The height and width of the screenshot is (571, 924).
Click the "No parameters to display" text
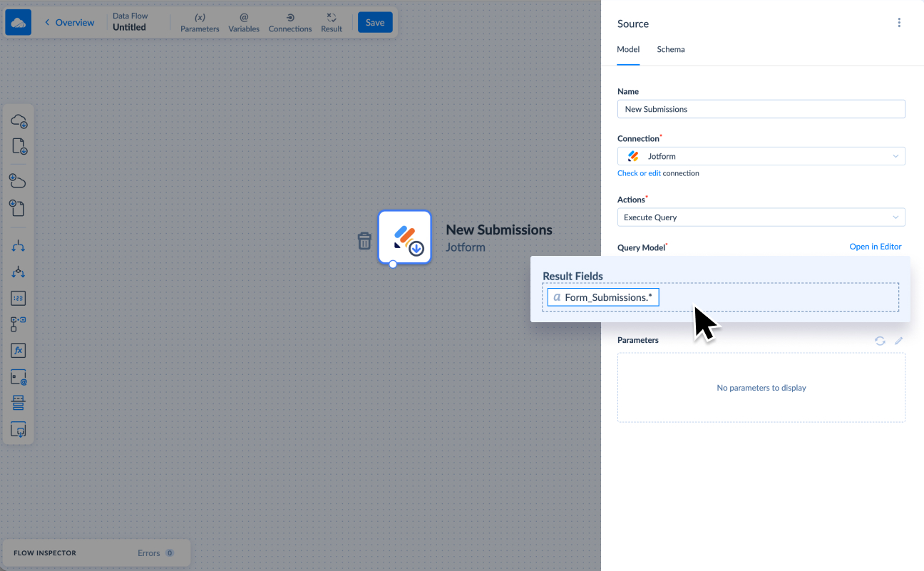click(761, 388)
